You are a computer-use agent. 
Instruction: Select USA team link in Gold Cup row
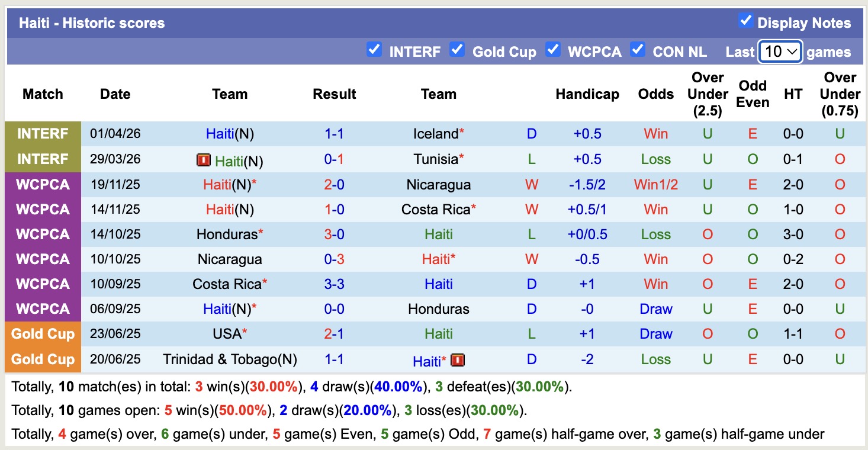pos(227,334)
